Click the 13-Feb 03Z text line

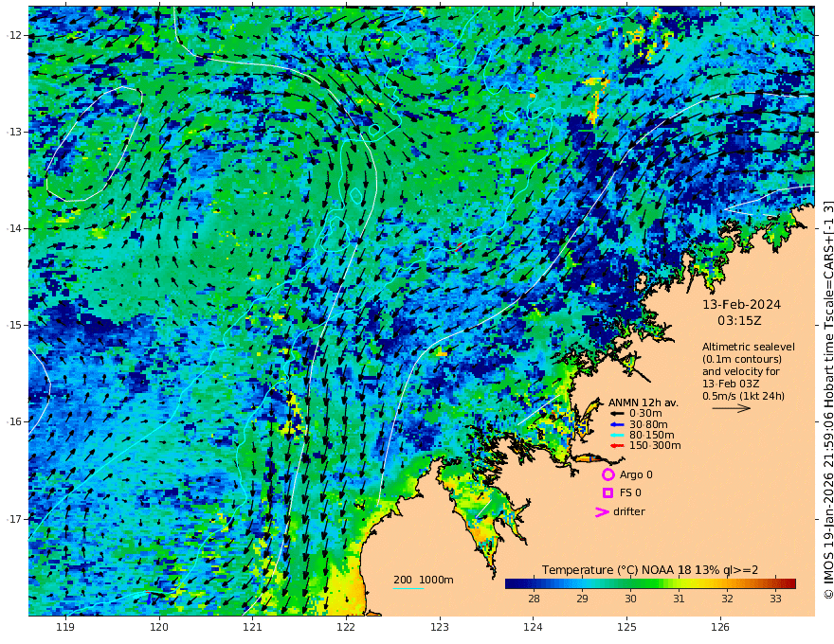tap(731, 384)
